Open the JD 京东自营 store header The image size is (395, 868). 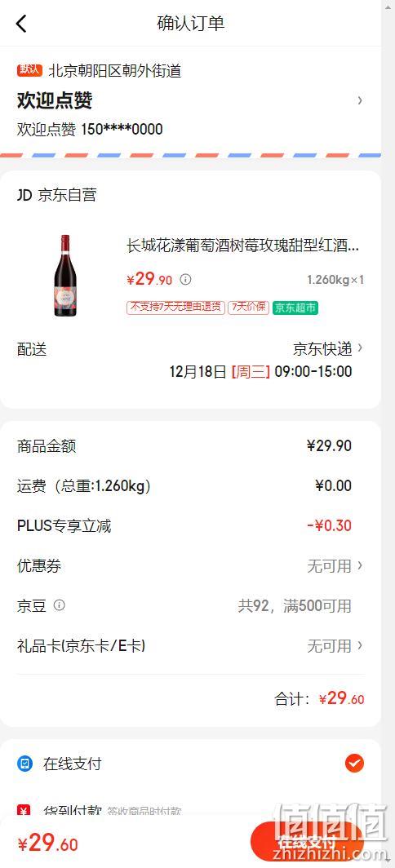[56, 195]
